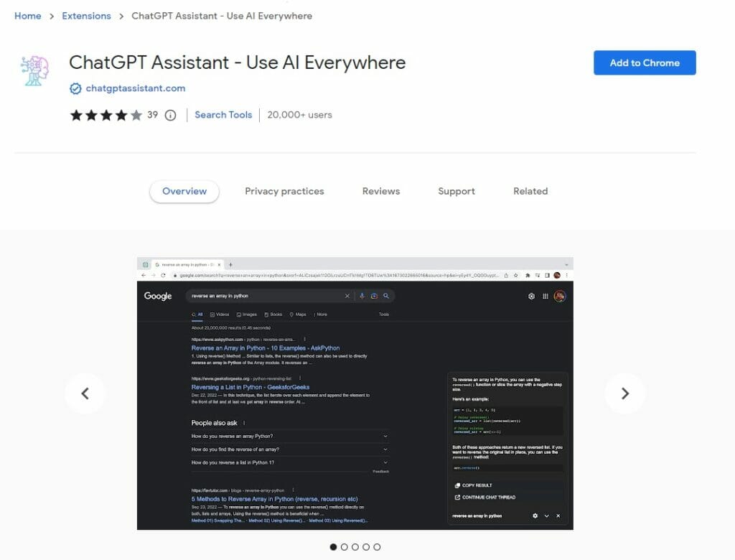Select the first carousel dot
The image size is (735, 560).
(333, 547)
